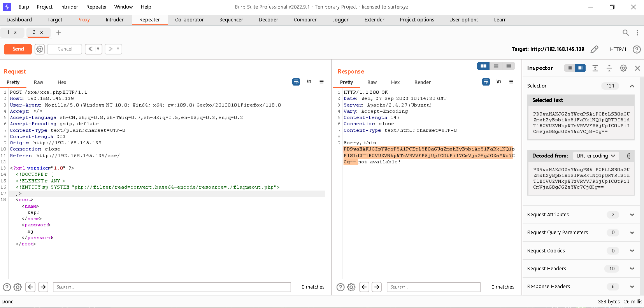Open next-history dropdown arrow
The width and height of the screenshot is (644, 308).
coord(118,49)
